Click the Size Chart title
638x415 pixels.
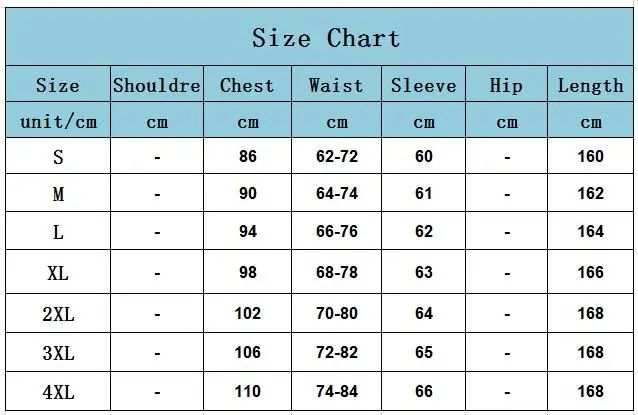click(x=326, y=38)
